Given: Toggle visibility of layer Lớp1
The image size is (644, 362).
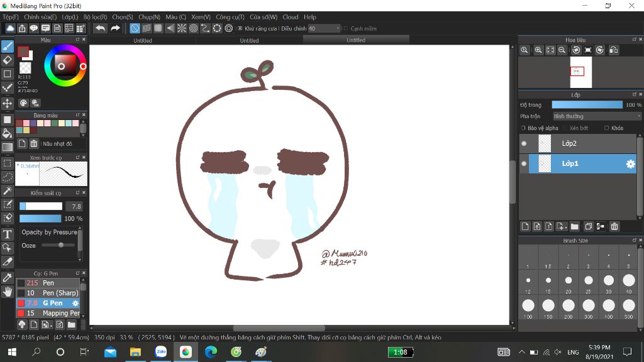Looking at the screenshot, I should pyautogui.click(x=524, y=163).
